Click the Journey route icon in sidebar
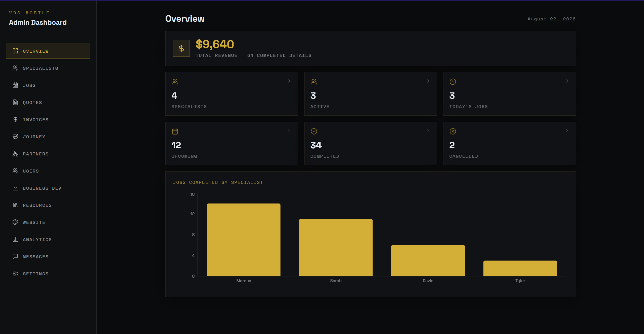 point(15,137)
